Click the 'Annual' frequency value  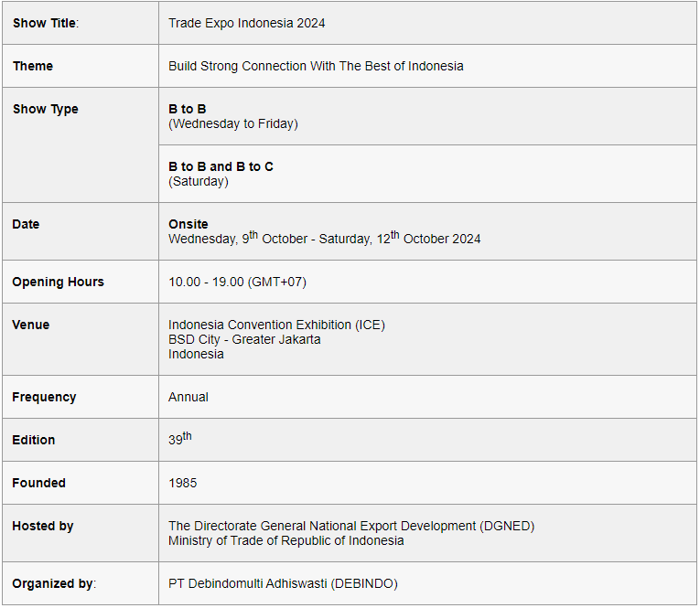(188, 398)
